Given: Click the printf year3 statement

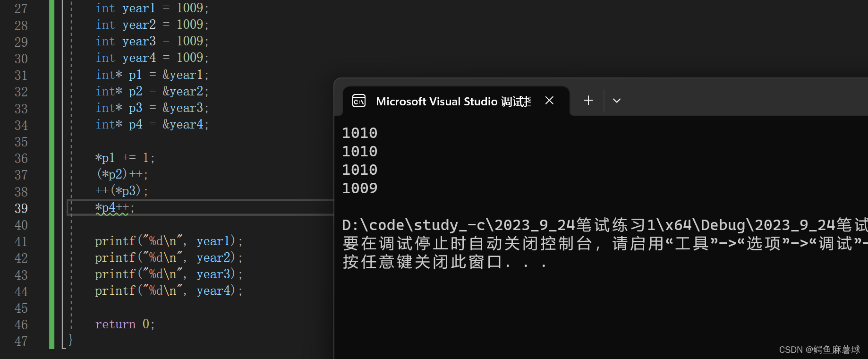Looking at the screenshot, I should (169, 274).
